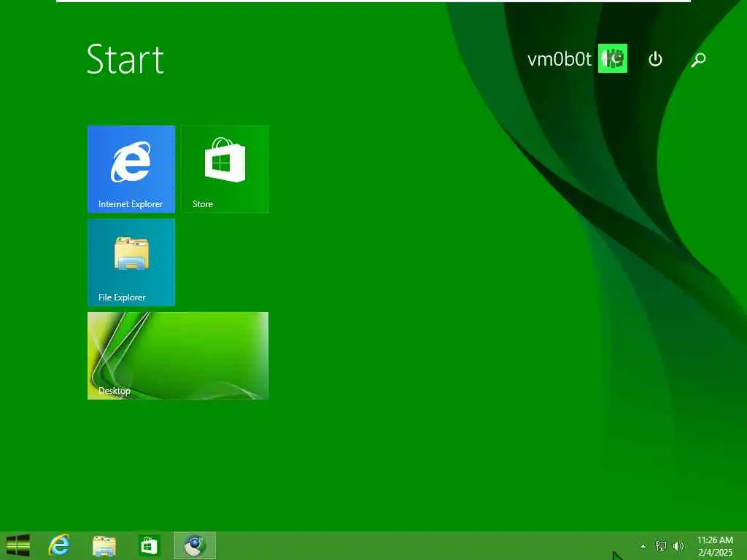The image size is (747, 560).
Task: Show hidden tray icons arrow
Action: tap(643, 546)
